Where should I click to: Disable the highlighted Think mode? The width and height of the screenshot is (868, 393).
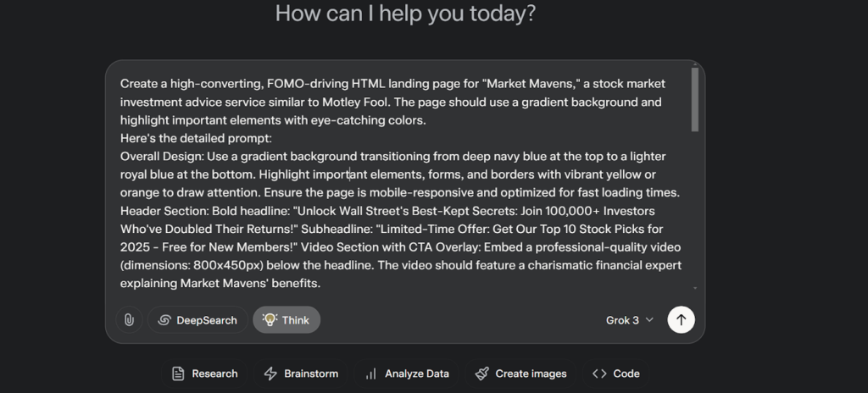click(287, 320)
